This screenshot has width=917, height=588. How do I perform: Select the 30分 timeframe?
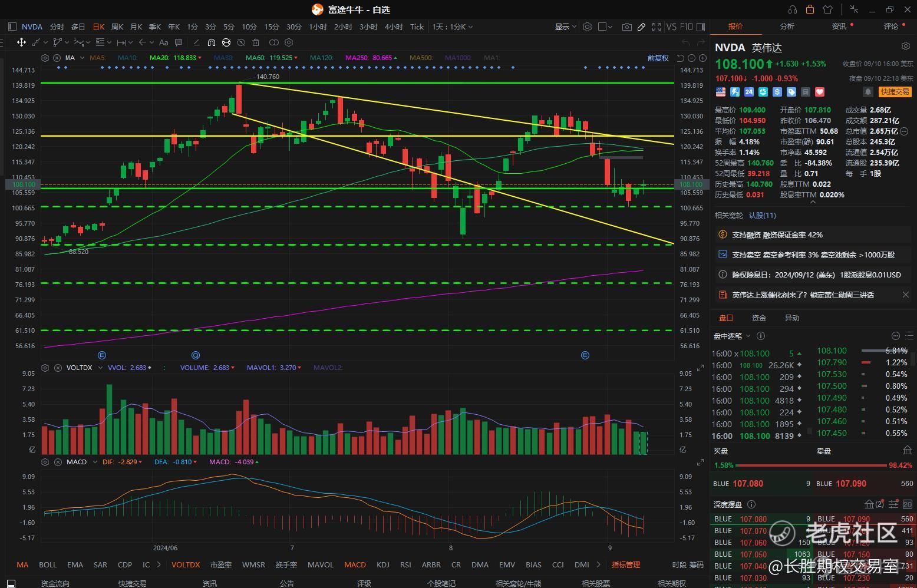[294, 27]
